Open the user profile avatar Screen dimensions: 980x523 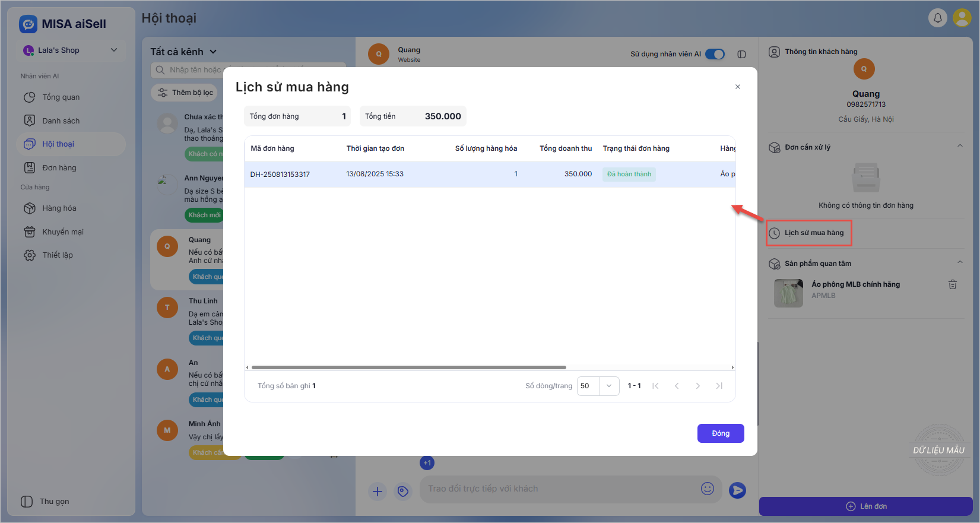click(962, 18)
